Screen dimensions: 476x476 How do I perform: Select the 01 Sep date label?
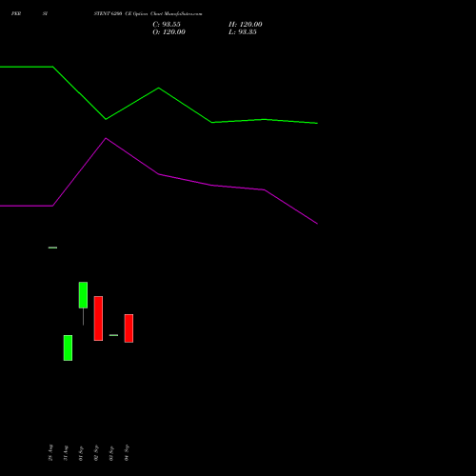coord(81,453)
